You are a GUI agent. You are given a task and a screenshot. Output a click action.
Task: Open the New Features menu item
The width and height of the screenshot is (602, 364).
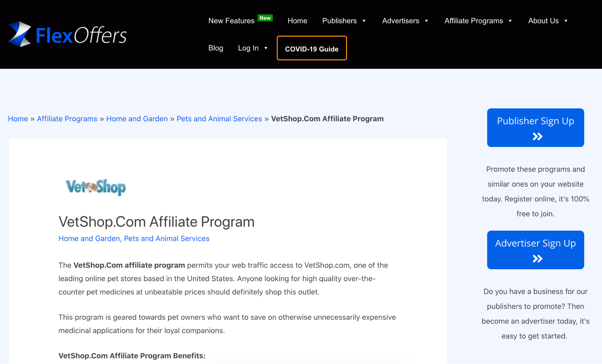pyautogui.click(x=231, y=21)
